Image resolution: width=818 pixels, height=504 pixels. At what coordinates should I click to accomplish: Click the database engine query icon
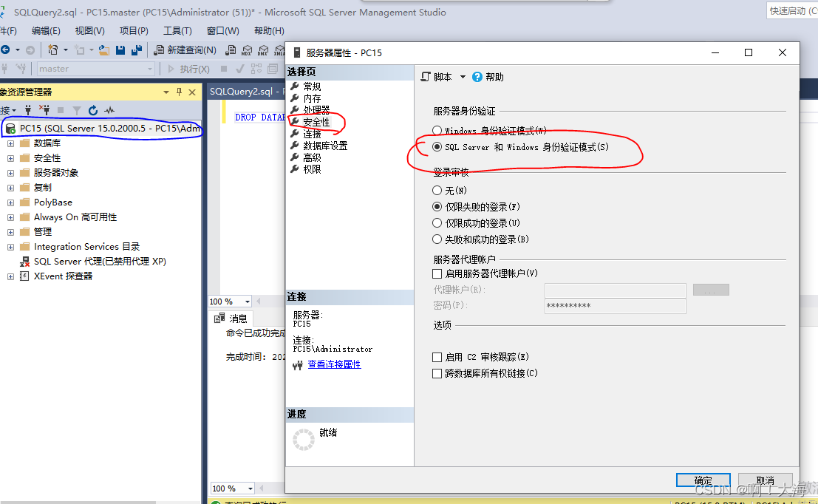pos(231,50)
